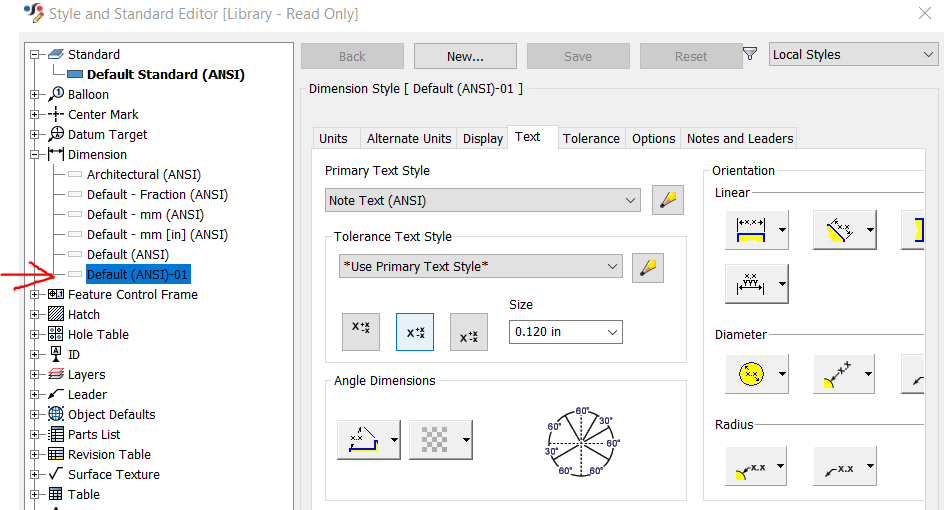Choose second Diameter orientation icon
The width and height of the screenshot is (944, 510).
click(x=837, y=374)
